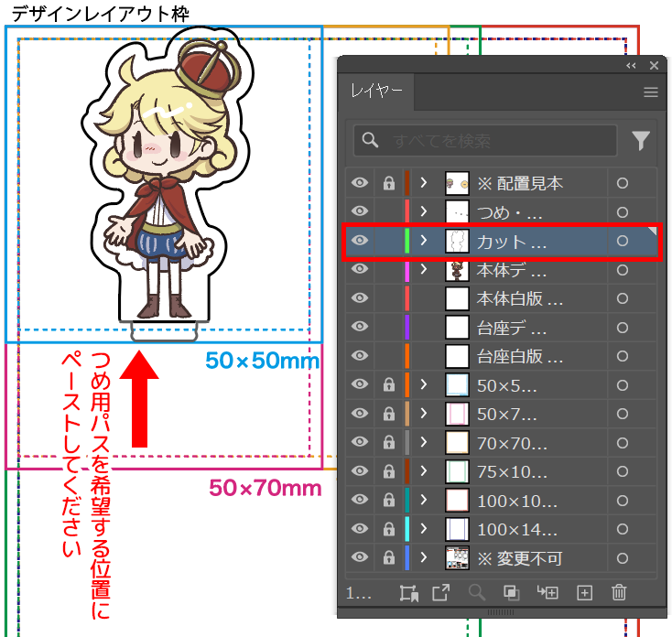Image resolution: width=672 pixels, height=637 pixels.
Task: Click the collect for export icon
Action: coord(408,592)
